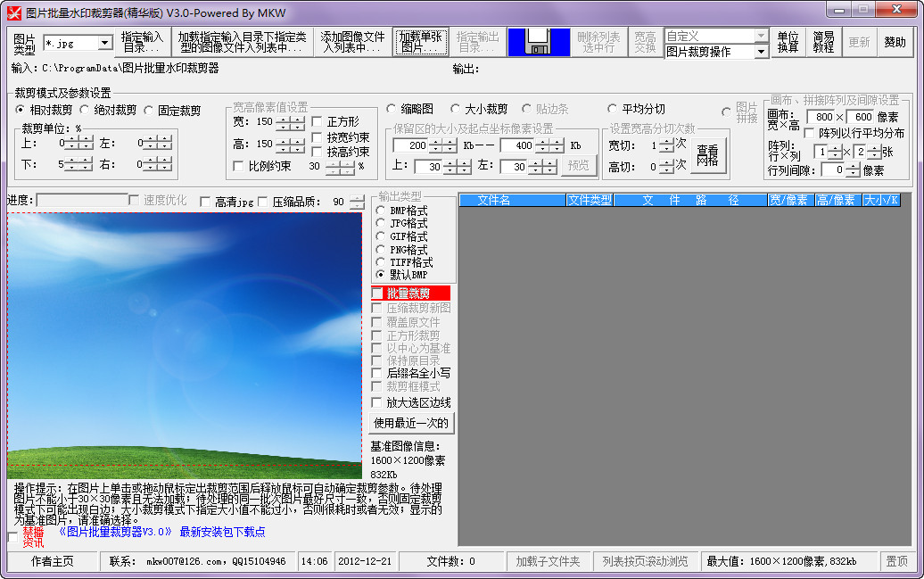Click 置顶 button in status bar
924x579 pixels.
pyautogui.click(x=897, y=561)
